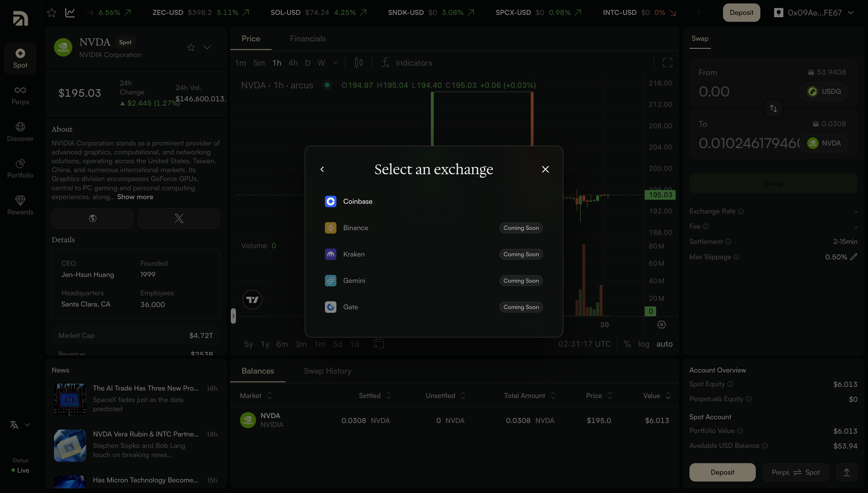Enter fullscreen chart mode

667,63
